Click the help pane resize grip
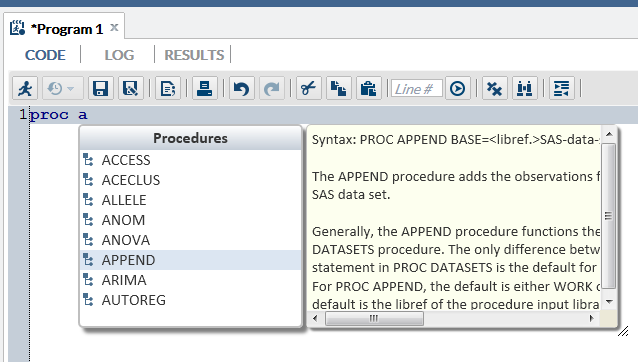This screenshot has height=362, width=638. click(x=623, y=331)
